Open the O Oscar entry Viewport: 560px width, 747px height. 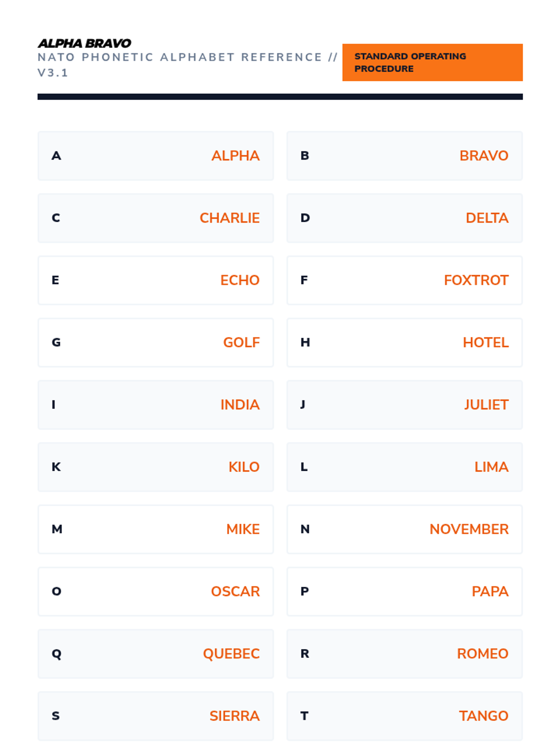point(155,592)
